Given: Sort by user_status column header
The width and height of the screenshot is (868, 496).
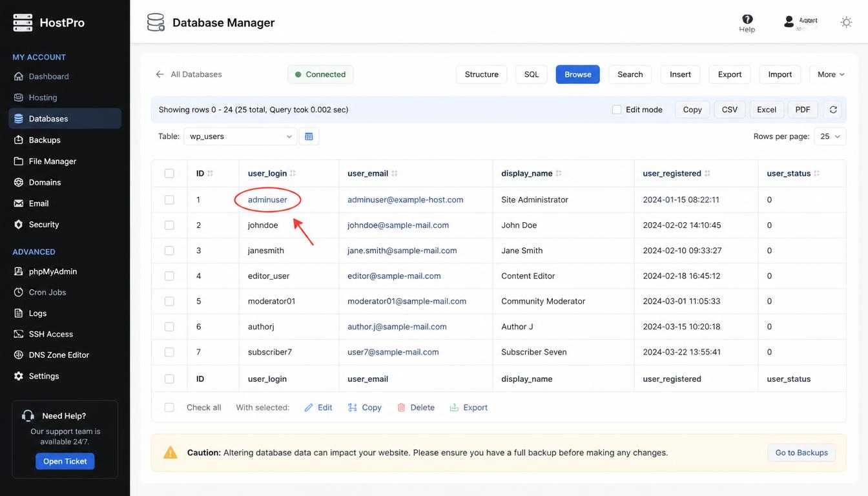Looking at the screenshot, I should tap(793, 174).
